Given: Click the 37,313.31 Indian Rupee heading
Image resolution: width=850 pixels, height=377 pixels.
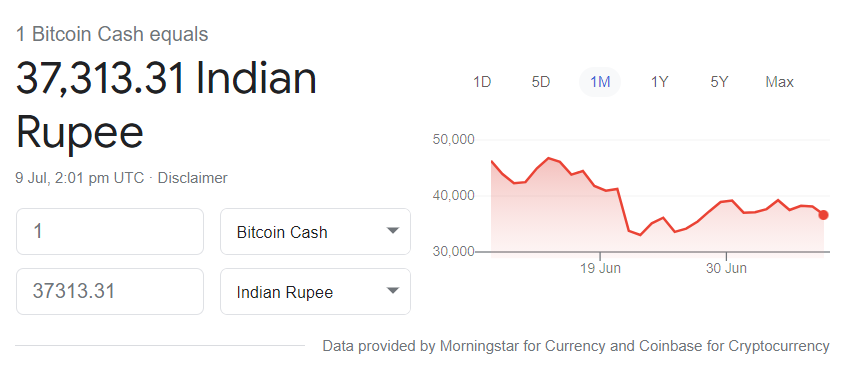Looking at the screenshot, I should [x=166, y=106].
